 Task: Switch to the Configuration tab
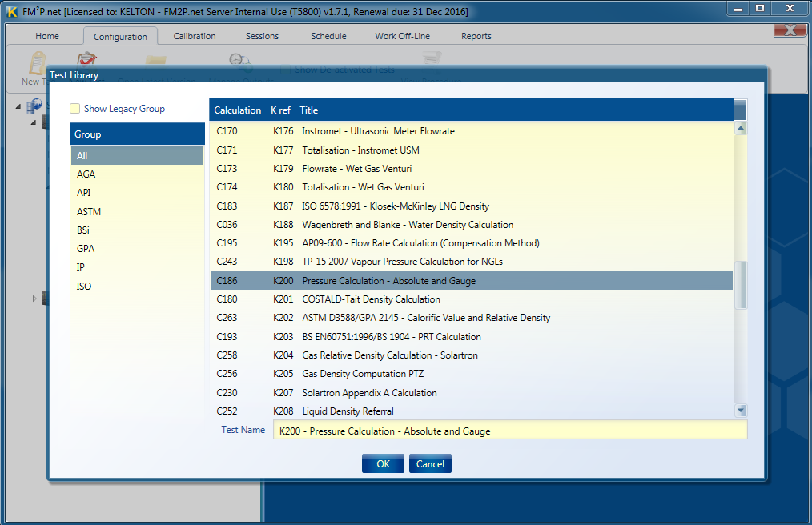[x=120, y=37]
